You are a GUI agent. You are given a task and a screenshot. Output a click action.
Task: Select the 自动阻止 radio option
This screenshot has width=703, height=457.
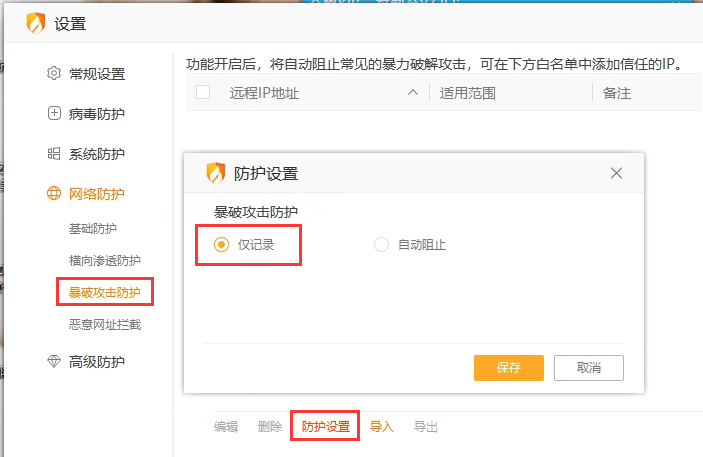pos(381,245)
